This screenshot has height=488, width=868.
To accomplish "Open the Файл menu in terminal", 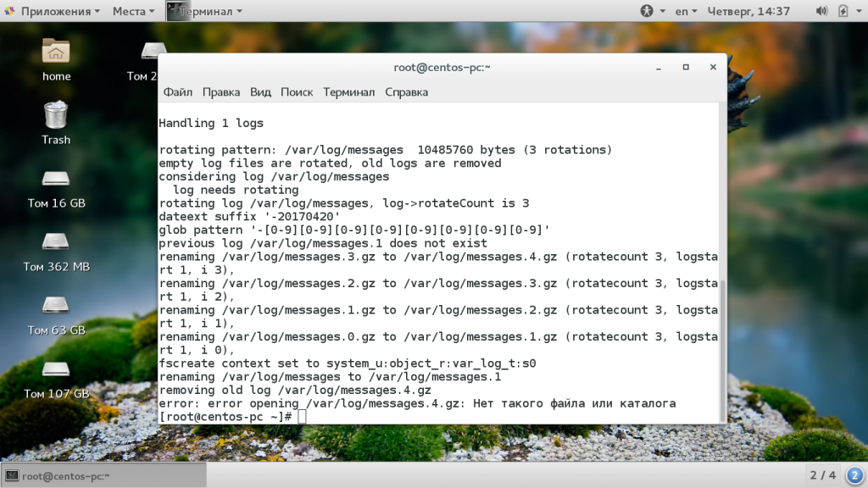I will point(178,91).
